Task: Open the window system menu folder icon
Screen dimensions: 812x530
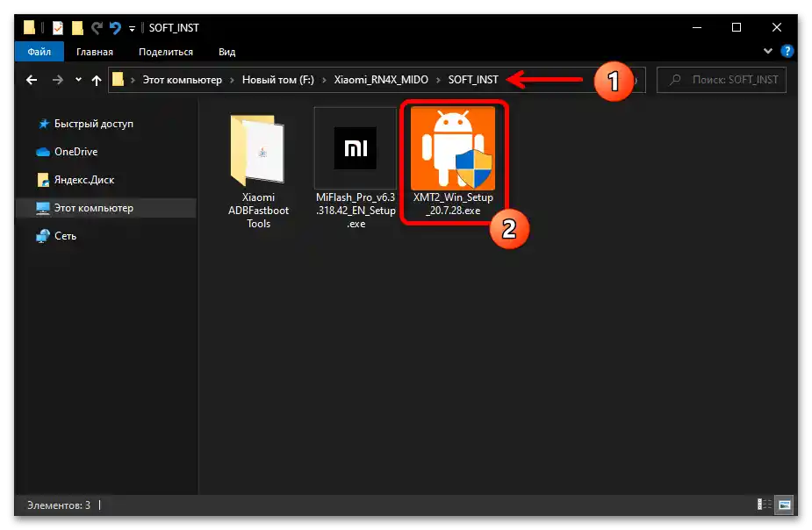Action: 29,27
